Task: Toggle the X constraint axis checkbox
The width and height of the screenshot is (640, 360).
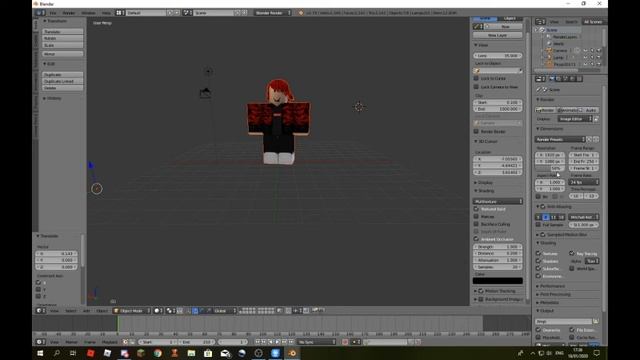Action: tap(38, 282)
